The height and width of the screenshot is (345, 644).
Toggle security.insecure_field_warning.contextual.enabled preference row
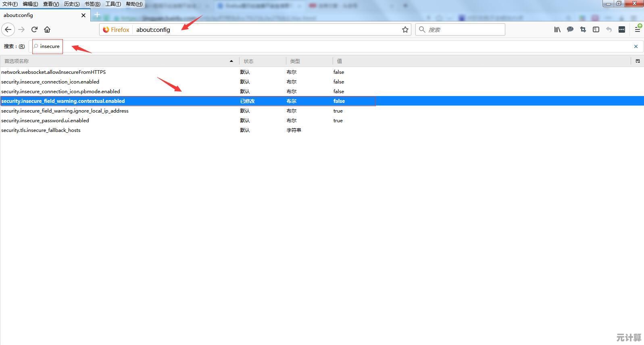click(x=63, y=101)
